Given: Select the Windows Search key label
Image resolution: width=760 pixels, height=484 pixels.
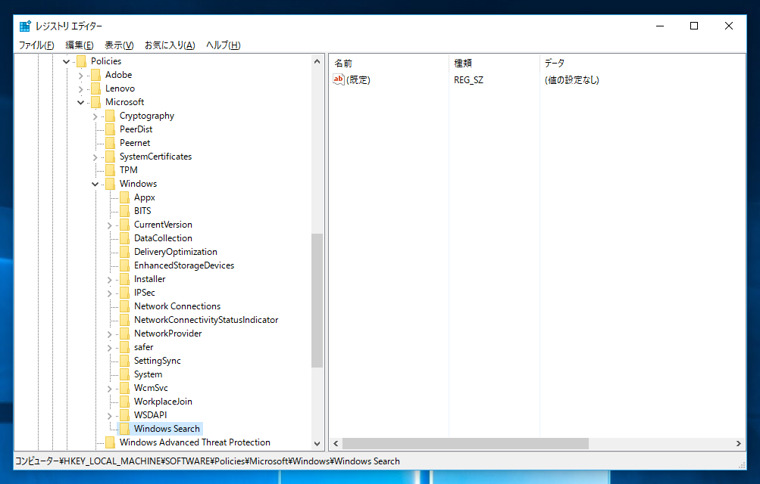Looking at the screenshot, I should pos(167,428).
